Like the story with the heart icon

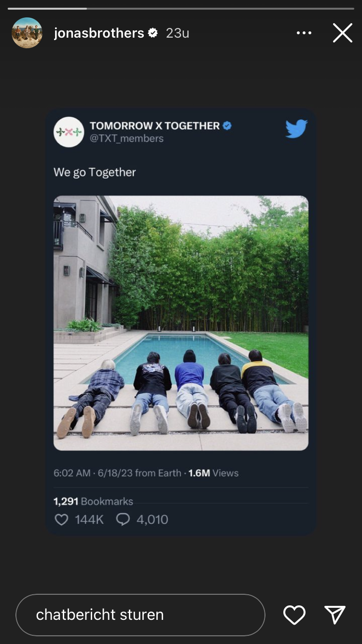click(294, 615)
